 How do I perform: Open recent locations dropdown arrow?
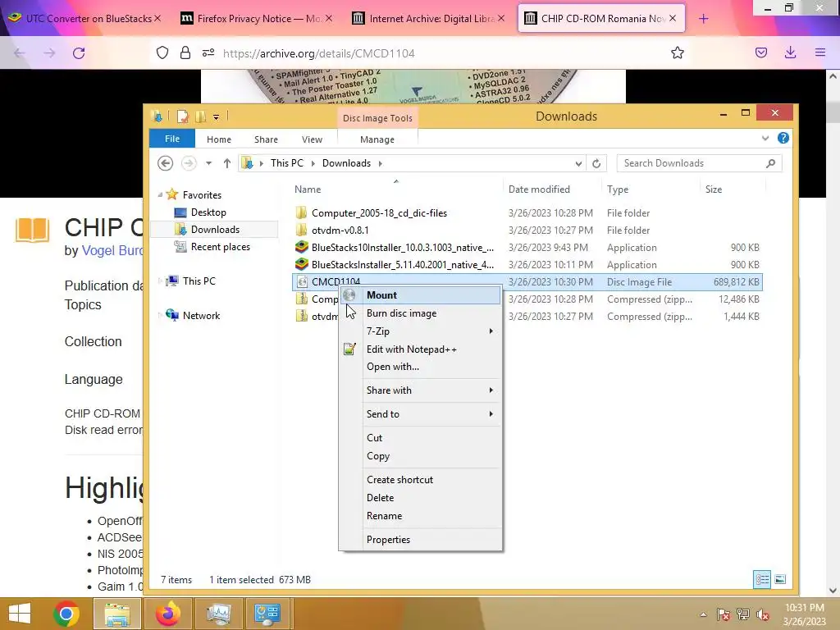(208, 163)
